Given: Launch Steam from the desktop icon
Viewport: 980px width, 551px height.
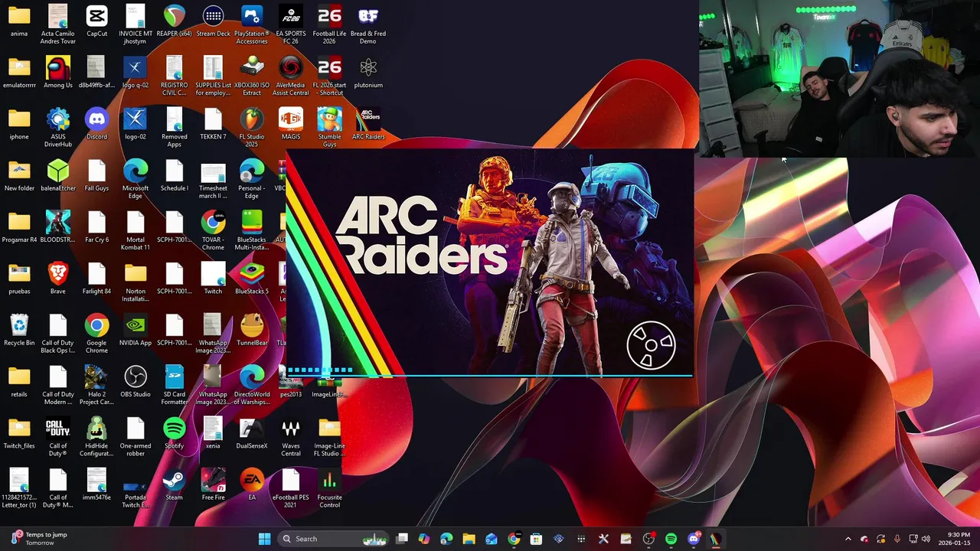Looking at the screenshot, I should [x=175, y=484].
